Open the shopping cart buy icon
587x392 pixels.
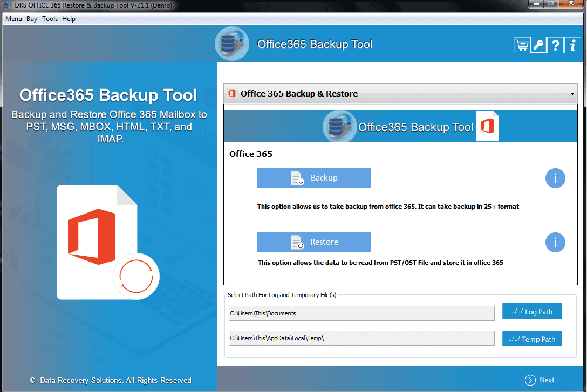click(x=522, y=46)
